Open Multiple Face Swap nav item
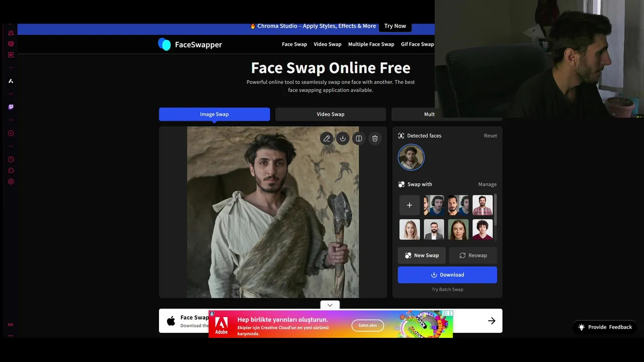644x362 pixels. coord(371,44)
